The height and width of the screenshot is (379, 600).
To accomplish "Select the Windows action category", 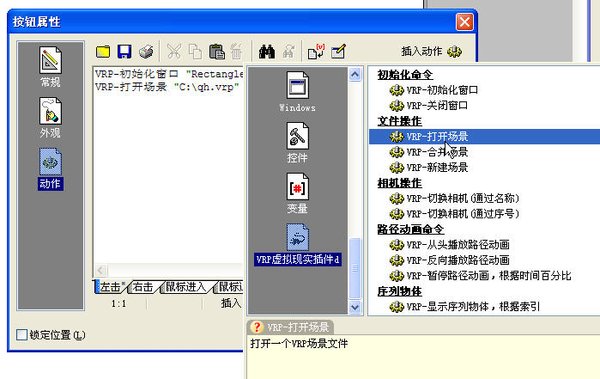I will (x=297, y=92).
